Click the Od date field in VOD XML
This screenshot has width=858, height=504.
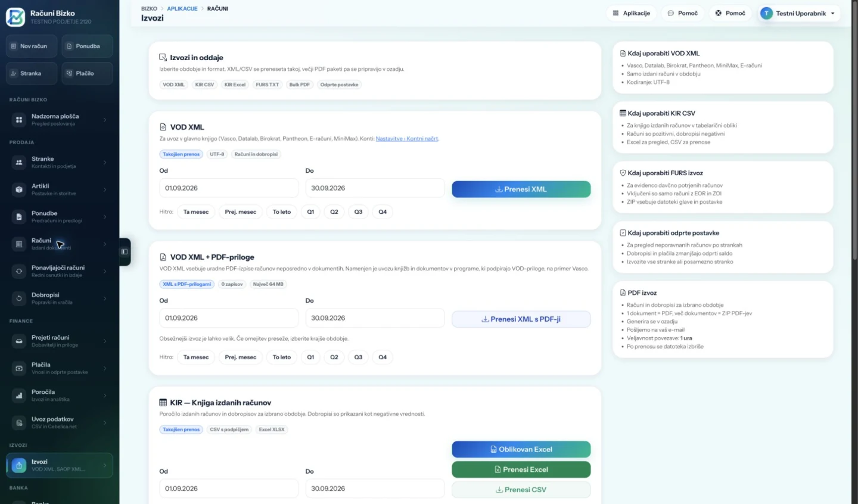[229, 188]
